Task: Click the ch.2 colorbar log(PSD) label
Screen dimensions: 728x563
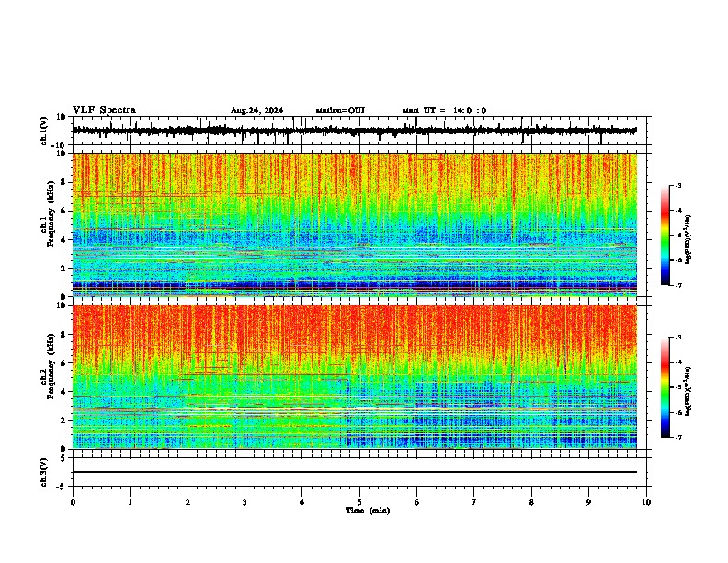Action: point(688,391)
